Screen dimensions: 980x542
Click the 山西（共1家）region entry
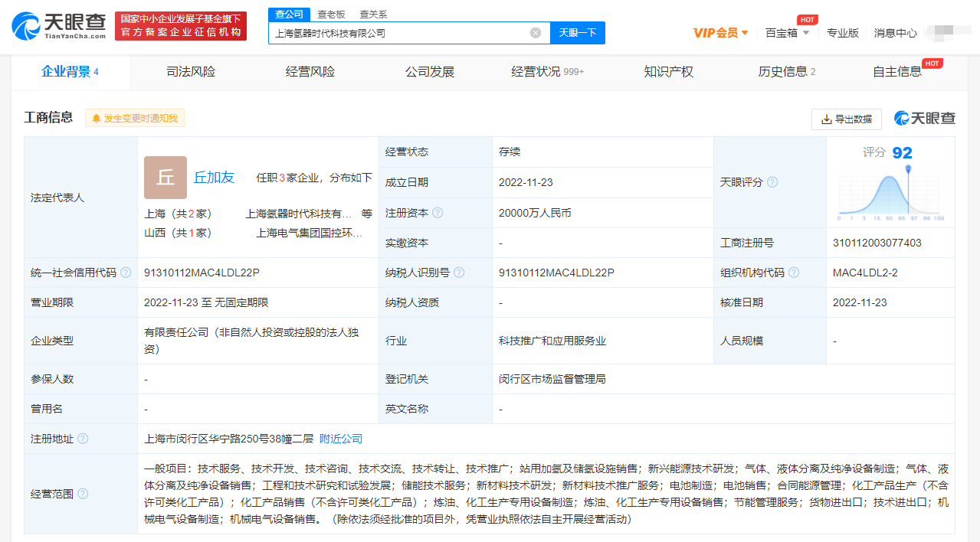tap(178, 233)
